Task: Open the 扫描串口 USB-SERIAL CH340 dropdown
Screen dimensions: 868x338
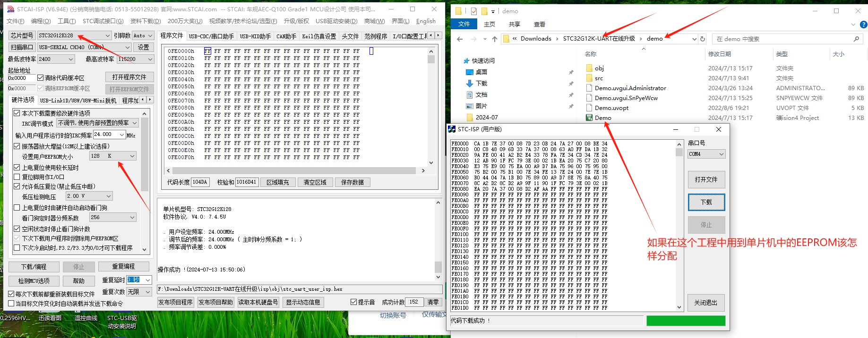Action: 84,47
